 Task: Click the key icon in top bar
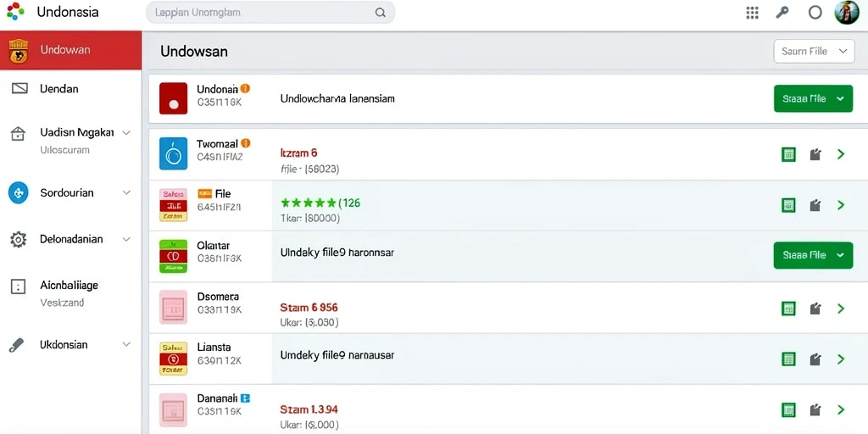coord(782,13)
